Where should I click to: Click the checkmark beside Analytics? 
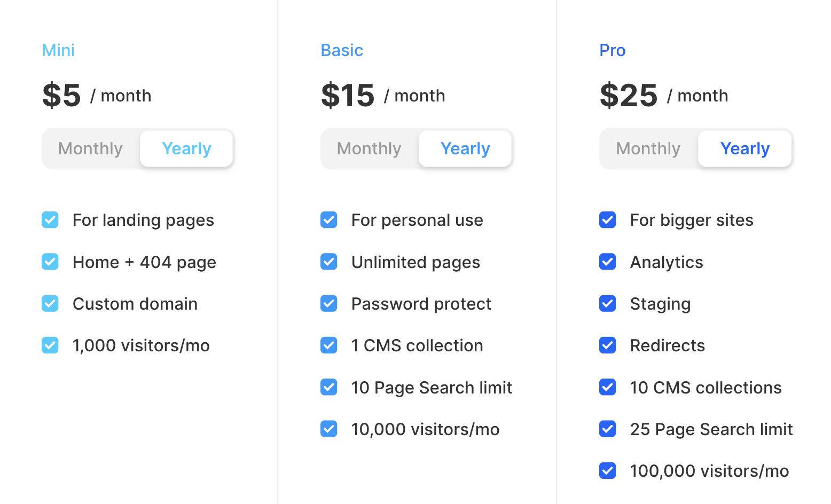[x=608, y=262]
